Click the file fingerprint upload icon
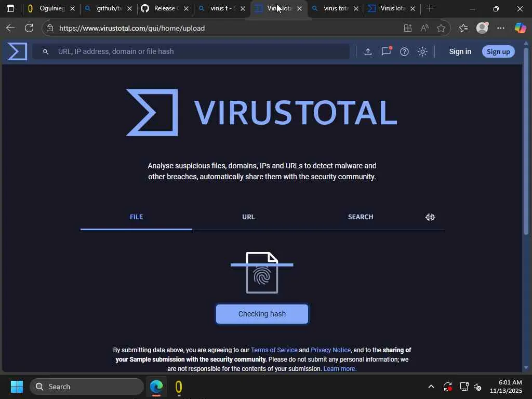The height and width of the screenshot is (399, 532). tap(262, 272)
